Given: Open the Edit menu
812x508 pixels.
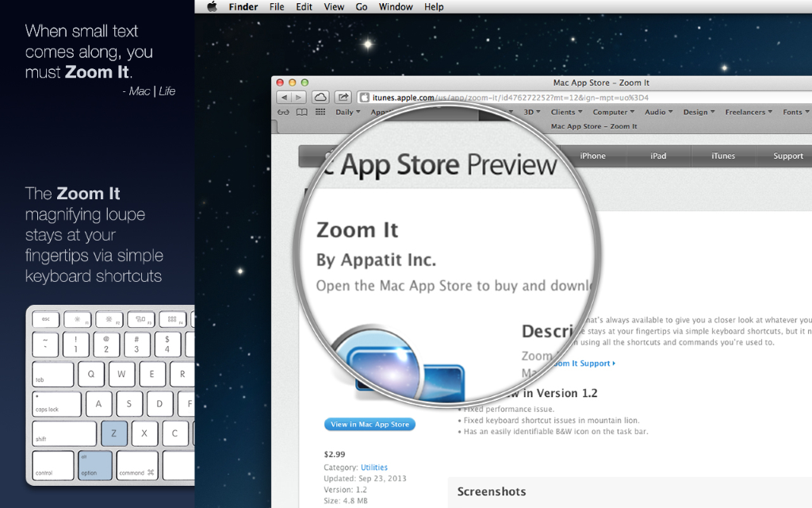Looking at the screenshot, I should 304,6.
